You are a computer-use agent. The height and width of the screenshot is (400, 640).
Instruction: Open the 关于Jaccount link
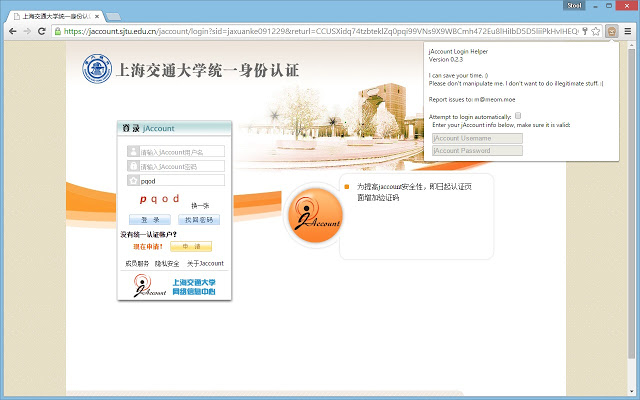pyautogui.click(x=205, y=264)
